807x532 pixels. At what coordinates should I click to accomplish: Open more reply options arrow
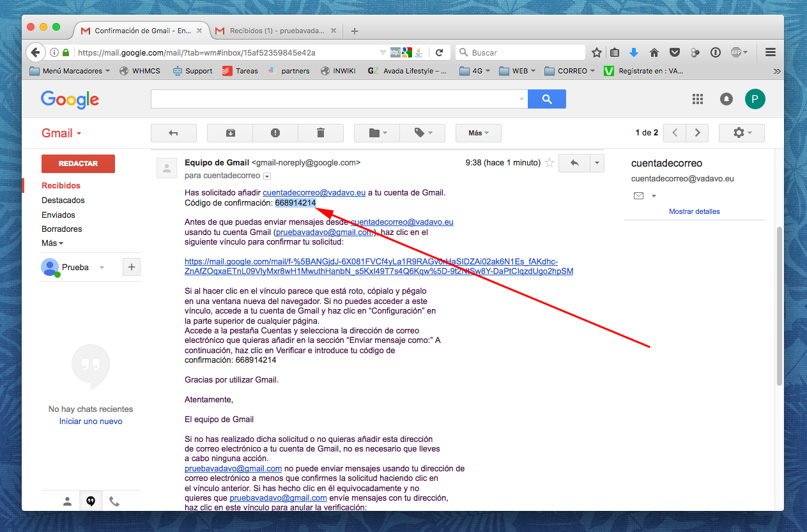[597, 163]
